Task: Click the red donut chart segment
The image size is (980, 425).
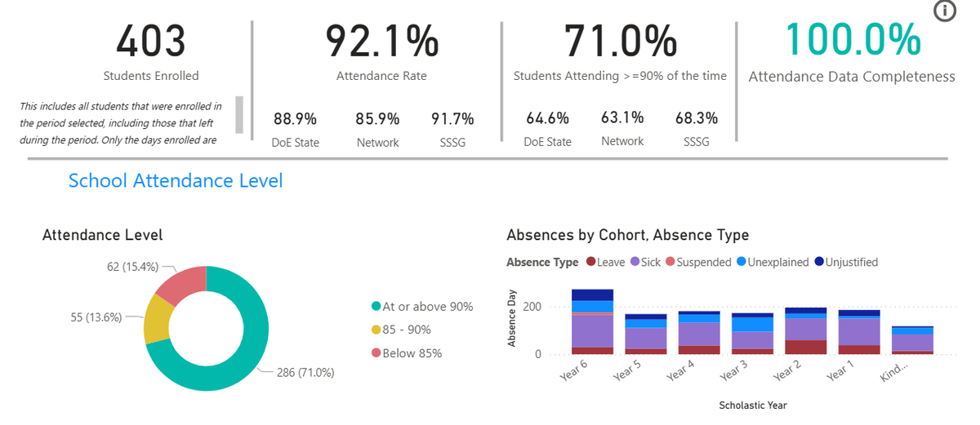Action: click(x=181, y=283)
